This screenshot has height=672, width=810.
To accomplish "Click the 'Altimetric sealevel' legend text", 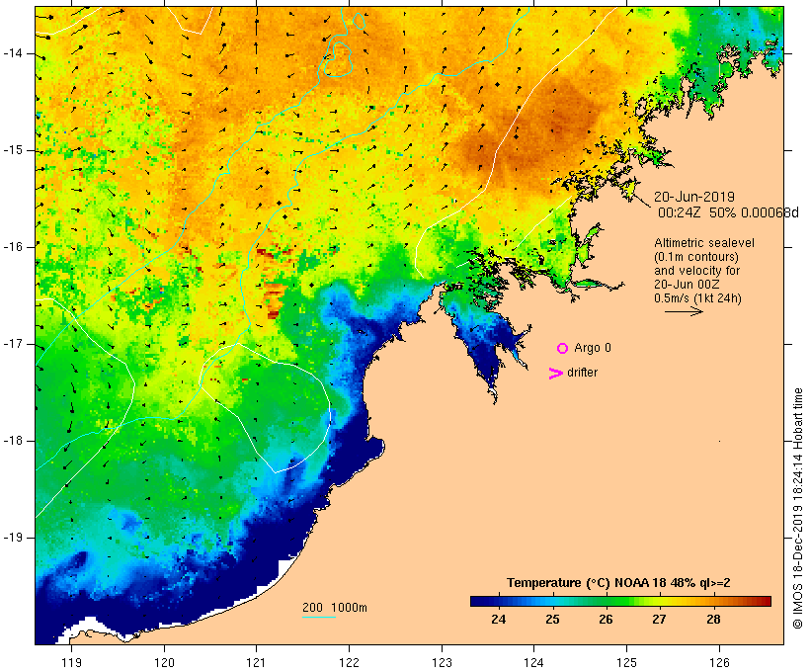I will click(x=704, y=243).
